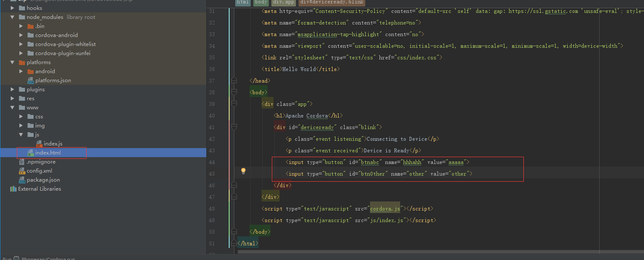Click the "btnOther" id value on line 45
Viewport: 644px width, 260px height.
(373, 173)
